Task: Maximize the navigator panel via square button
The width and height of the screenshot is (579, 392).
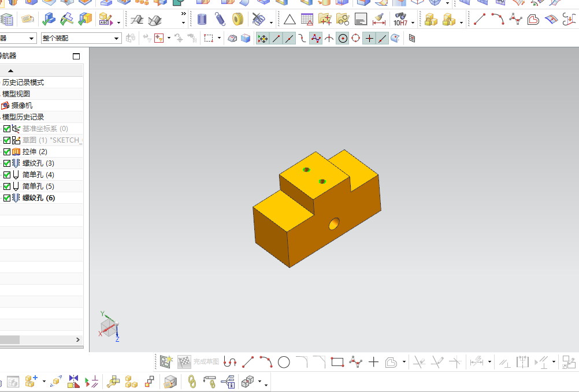Action: (76, 56)
